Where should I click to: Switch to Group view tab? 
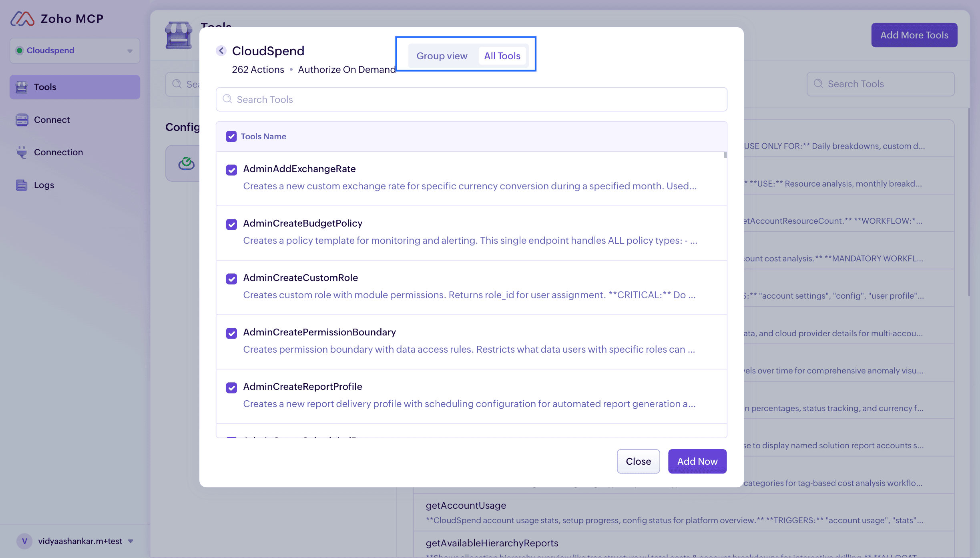pyautogui.click(x=442, y=56)
